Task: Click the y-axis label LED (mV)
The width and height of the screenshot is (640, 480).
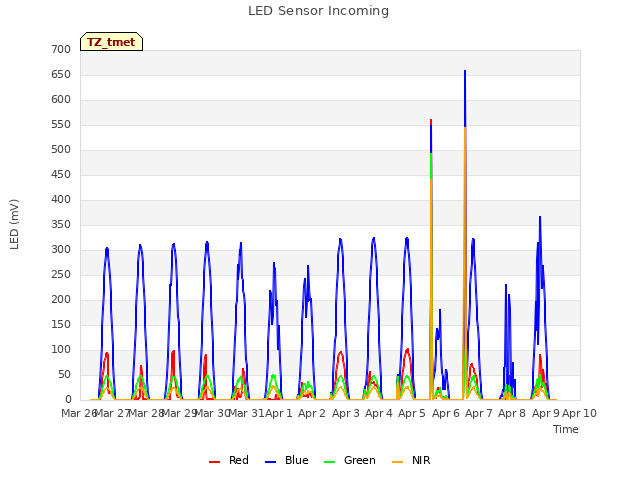Action: pyautogui.click(x=14, y=224)
